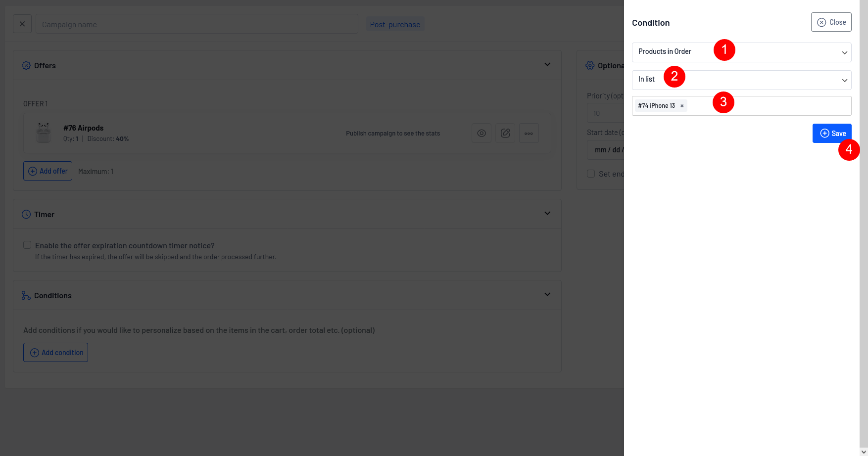Enable the offer expiration countdown timer checkbox
868x456 pixels.
click(x=27, y=245)
